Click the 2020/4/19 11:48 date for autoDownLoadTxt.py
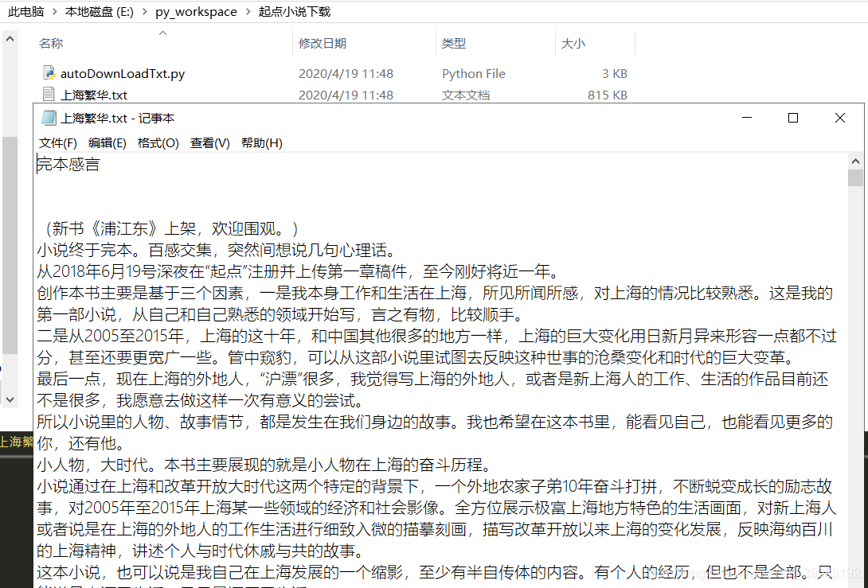 [x=346, y=73]
